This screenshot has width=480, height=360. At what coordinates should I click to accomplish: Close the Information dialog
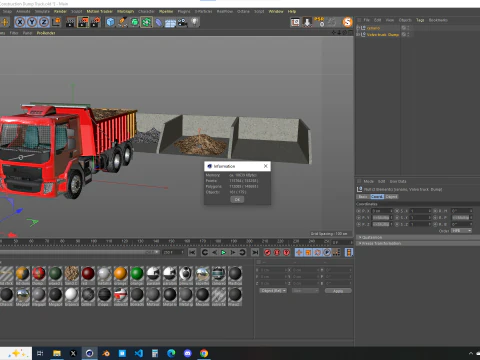click(266, 166)
